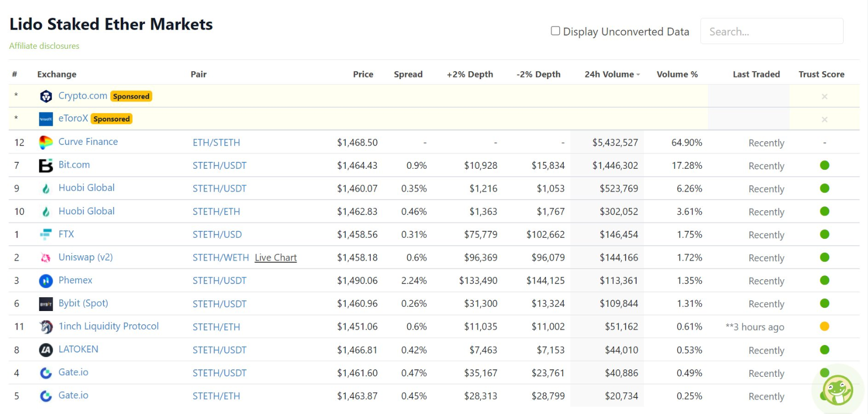
Task: Click the 1inch Liquidity Protocol icon
Action: [46, 327]
